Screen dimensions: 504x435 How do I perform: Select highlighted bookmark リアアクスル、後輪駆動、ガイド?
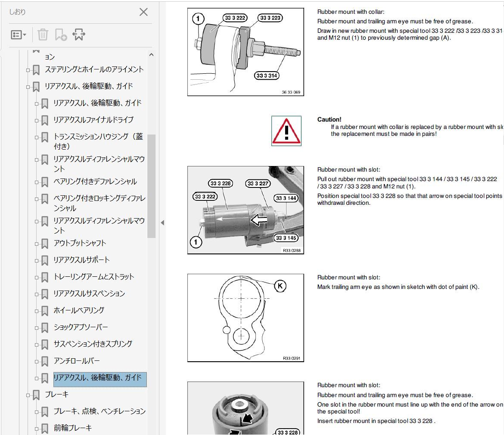coord(100,379)
